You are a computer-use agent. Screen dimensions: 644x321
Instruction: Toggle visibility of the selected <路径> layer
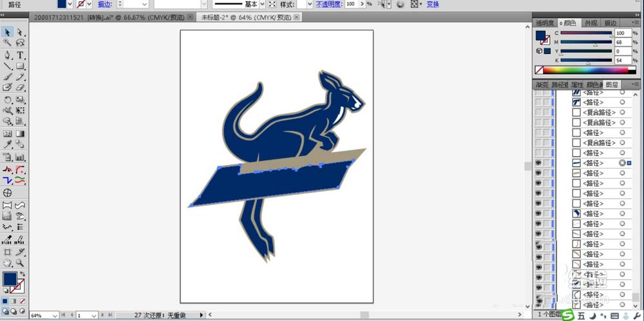tap(538, 163)
